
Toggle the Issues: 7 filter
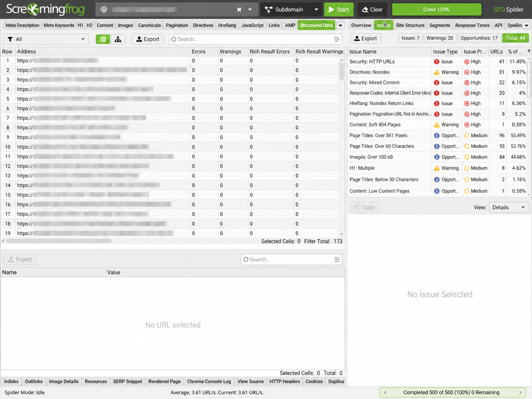click(x=410, y=38)
